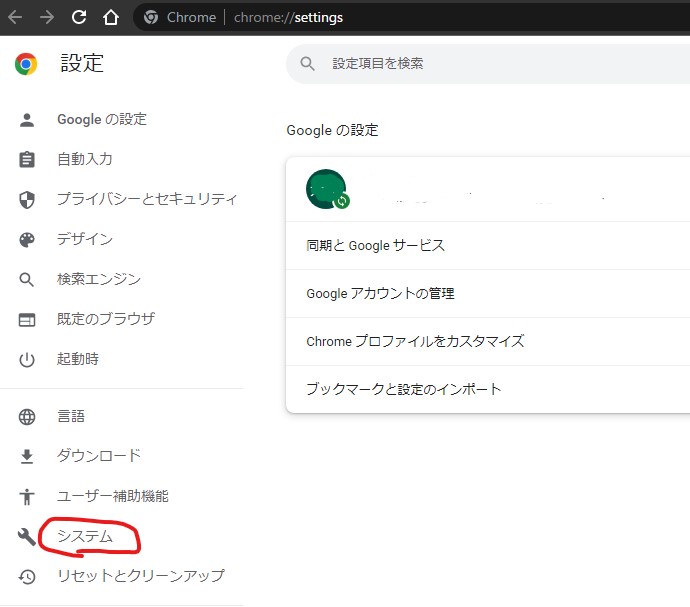Click the browser window icon for 既定のブラウザ

(x=27, y=320)
